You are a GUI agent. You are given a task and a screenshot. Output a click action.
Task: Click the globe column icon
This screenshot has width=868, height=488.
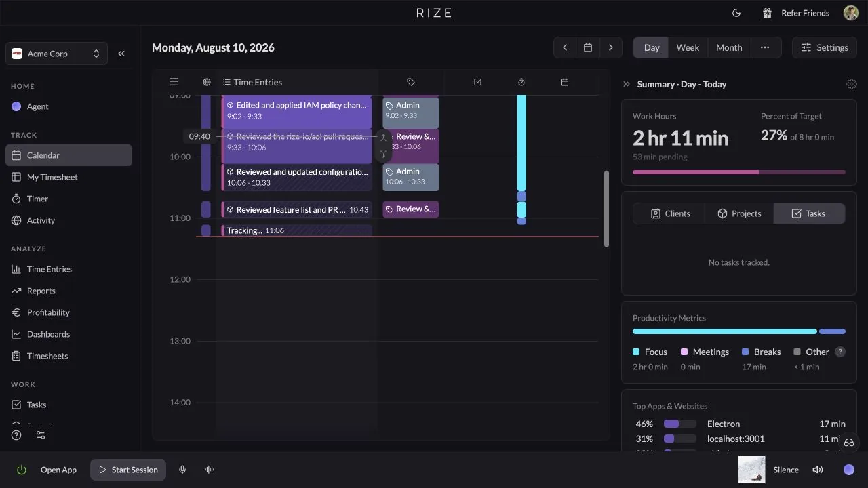click(207, 82)
